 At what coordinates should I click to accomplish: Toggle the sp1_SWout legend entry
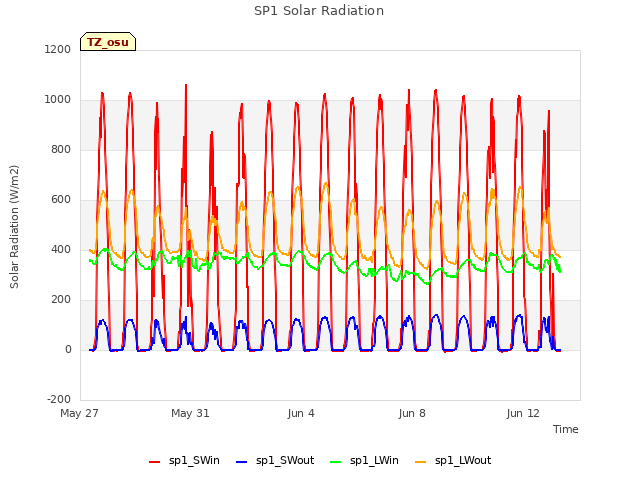point(276,461)
